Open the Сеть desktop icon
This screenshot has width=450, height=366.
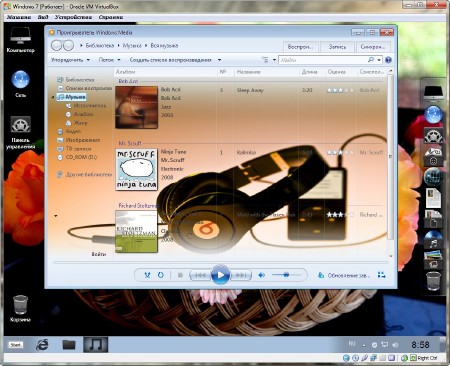(x=20, y=84)
